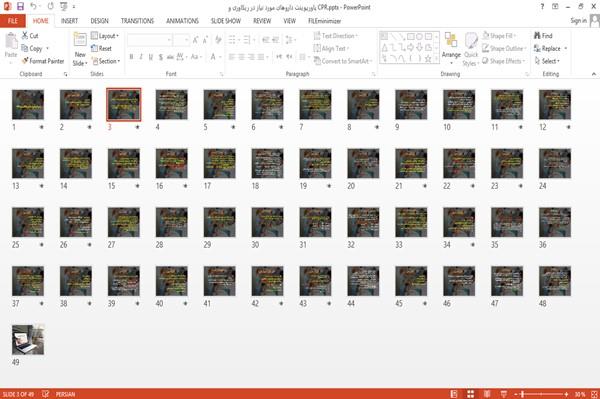Open the Arrange menu button
The width and height of the screenshot is (600, 399).
451,49
